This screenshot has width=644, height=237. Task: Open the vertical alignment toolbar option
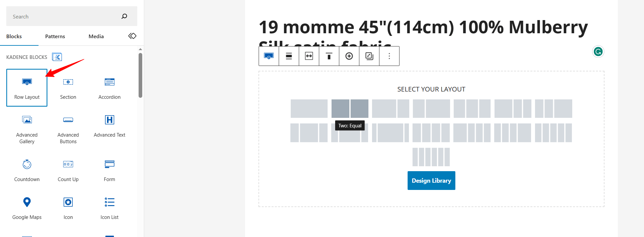329,56
